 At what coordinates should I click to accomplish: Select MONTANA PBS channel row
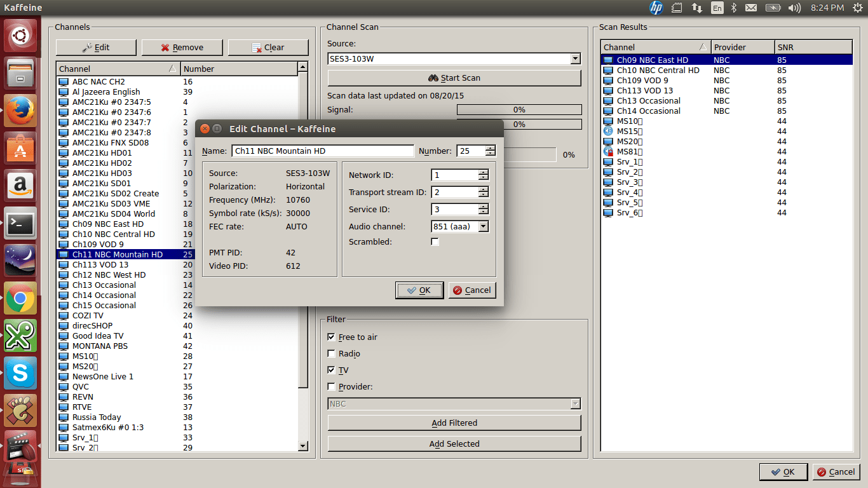(x=177, y=346)
